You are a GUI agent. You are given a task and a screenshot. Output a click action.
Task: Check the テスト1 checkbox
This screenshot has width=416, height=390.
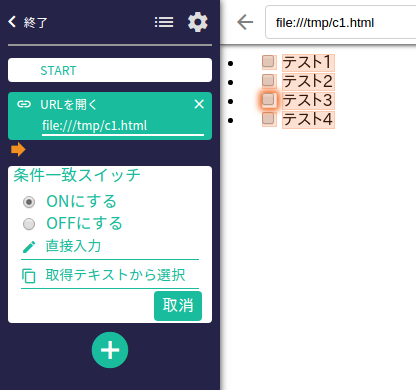(269, 62)
